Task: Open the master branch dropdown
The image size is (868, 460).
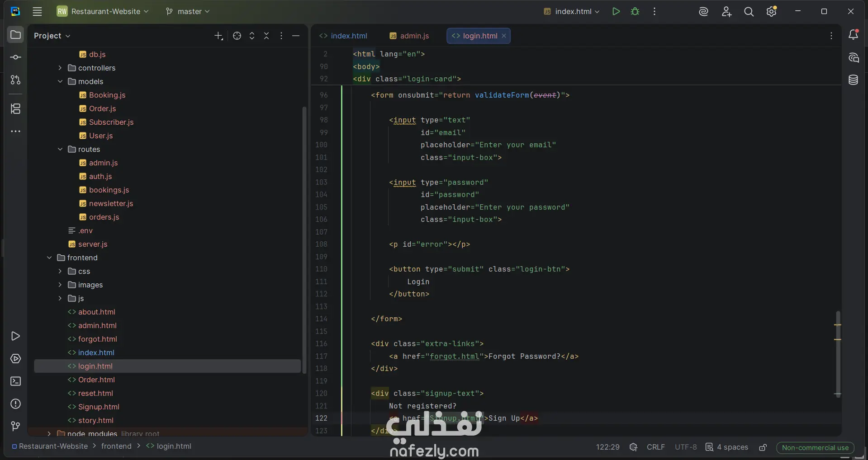Action: click(x=188, y=11)
